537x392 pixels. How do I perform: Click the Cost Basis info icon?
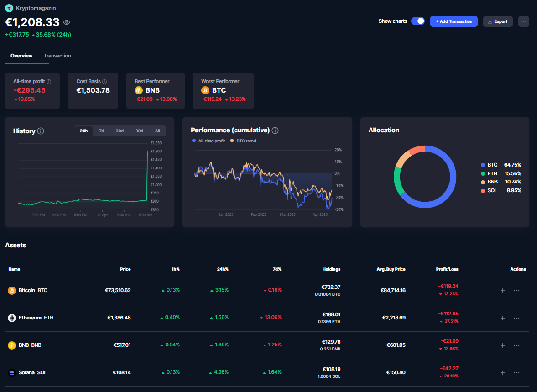click(x=104, y=82)
